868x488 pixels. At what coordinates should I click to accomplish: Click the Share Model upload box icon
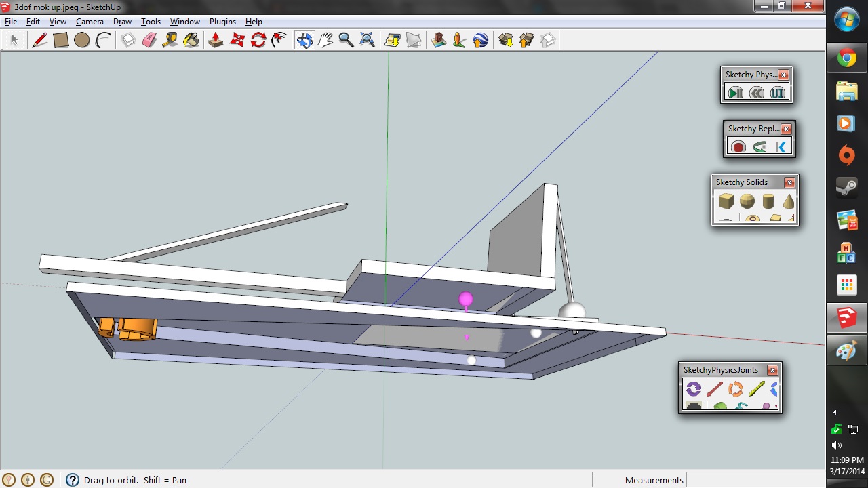(x=527, y=41)
